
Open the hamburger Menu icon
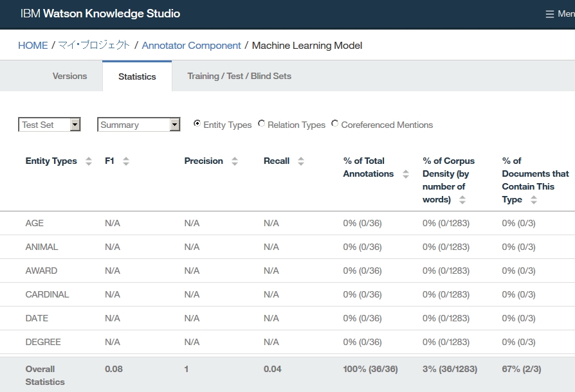[550, 14]
